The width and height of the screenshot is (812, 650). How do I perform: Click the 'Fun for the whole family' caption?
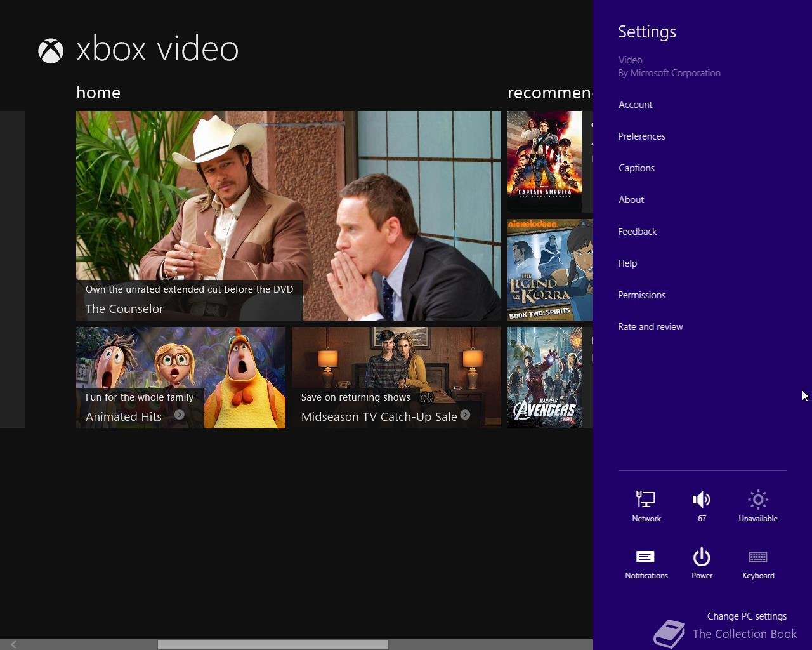[x=140, y=397]
